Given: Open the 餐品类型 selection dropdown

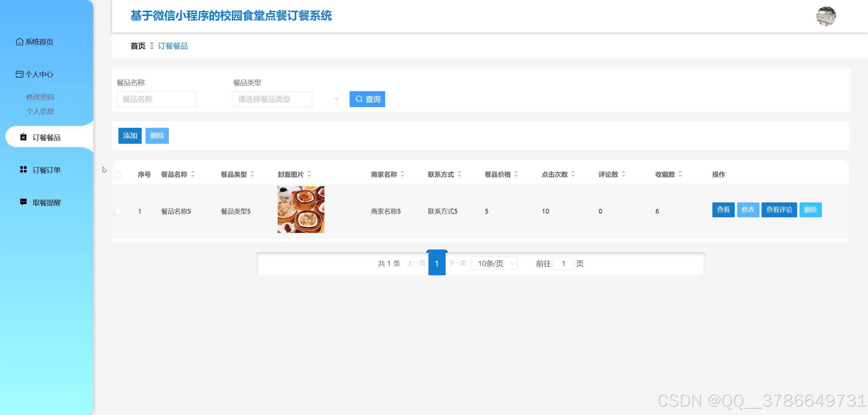Looking at the screenshot, I should tap(272, 99).
